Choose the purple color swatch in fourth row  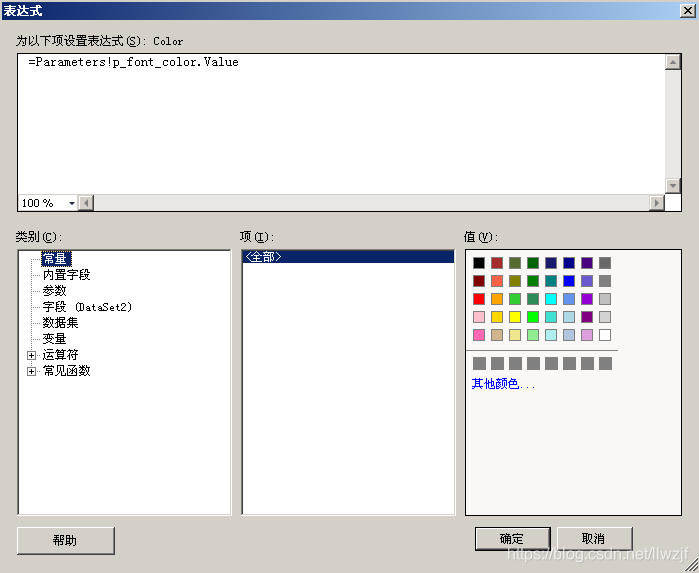click(587, 317)
